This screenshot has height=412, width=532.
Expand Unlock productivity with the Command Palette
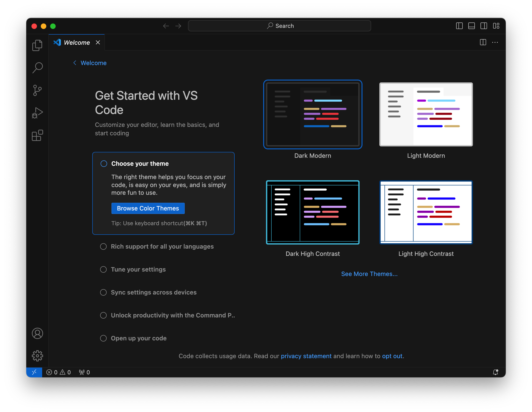click(173, 315)
